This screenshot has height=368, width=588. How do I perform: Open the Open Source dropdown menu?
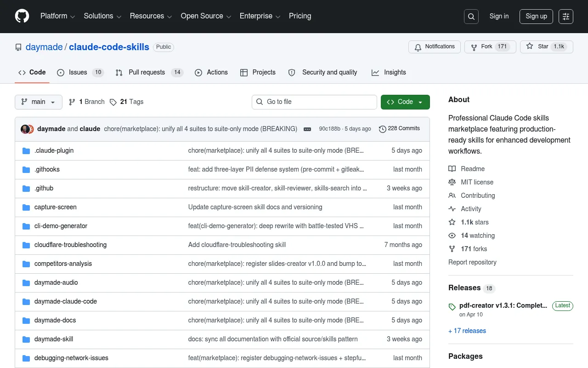tap(206, 16)
